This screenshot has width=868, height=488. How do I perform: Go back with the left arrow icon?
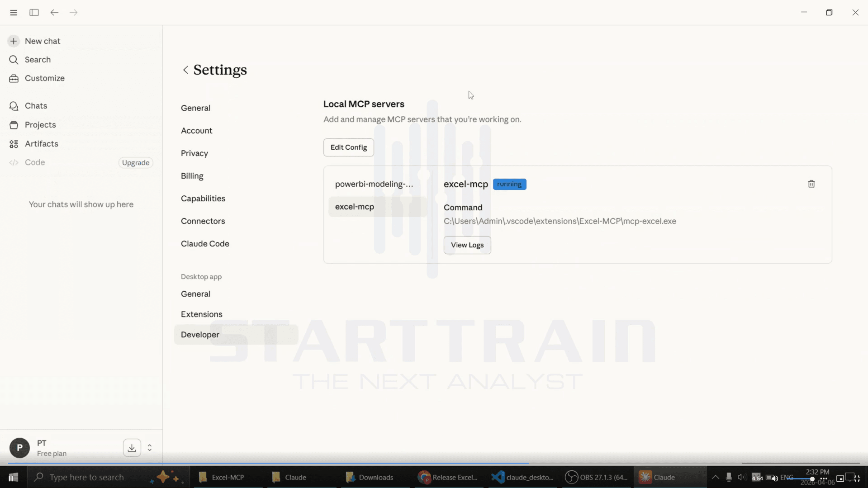[54, 13]
